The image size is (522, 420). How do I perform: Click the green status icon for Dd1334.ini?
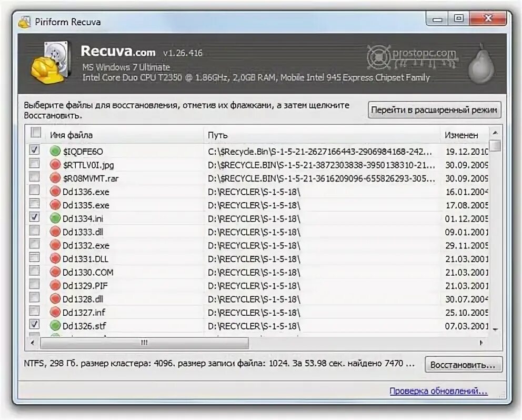coord(55,218)
